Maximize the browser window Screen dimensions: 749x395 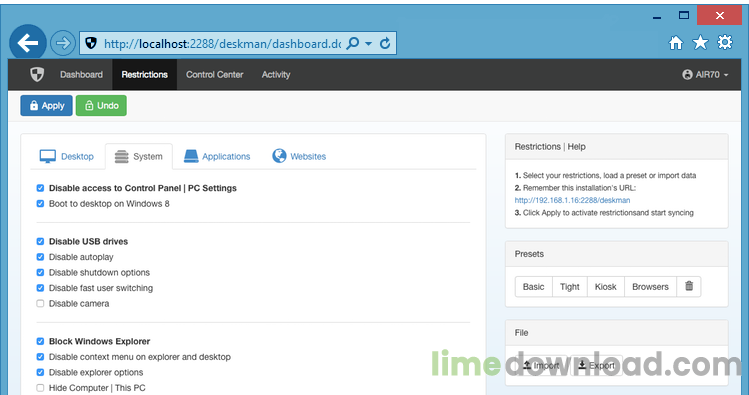click(684, 15)
